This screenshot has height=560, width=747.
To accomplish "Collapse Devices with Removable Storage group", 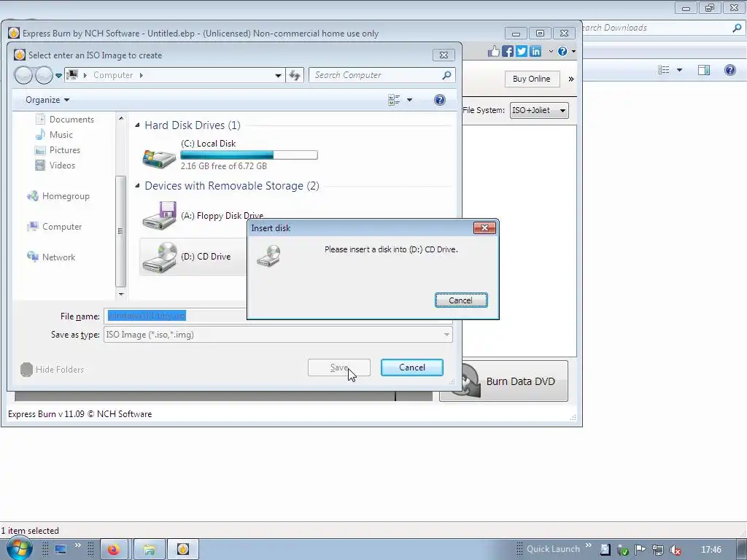I will (137, 186).
